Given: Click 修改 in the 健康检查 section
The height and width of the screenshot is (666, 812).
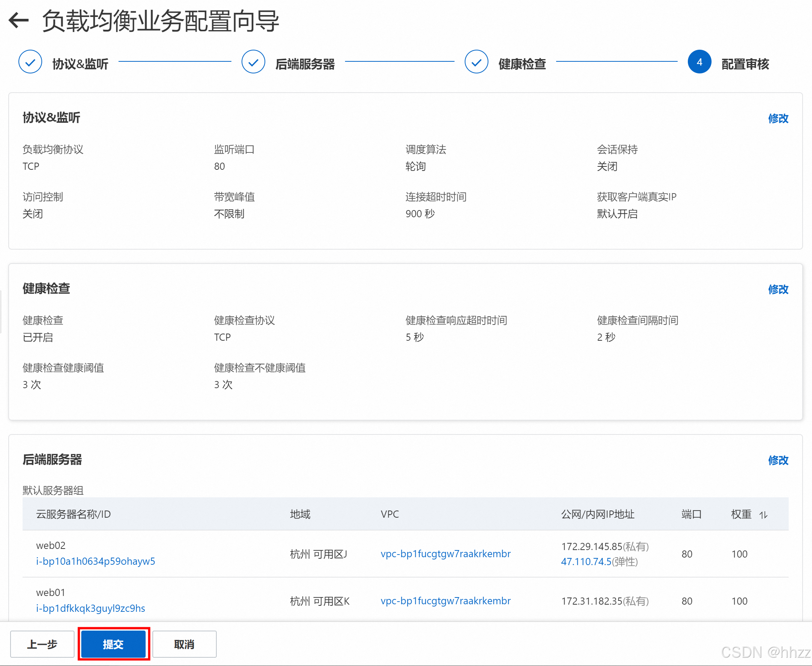Looking at the screenshot, I should pyautogui.click(x=778, y=289).
